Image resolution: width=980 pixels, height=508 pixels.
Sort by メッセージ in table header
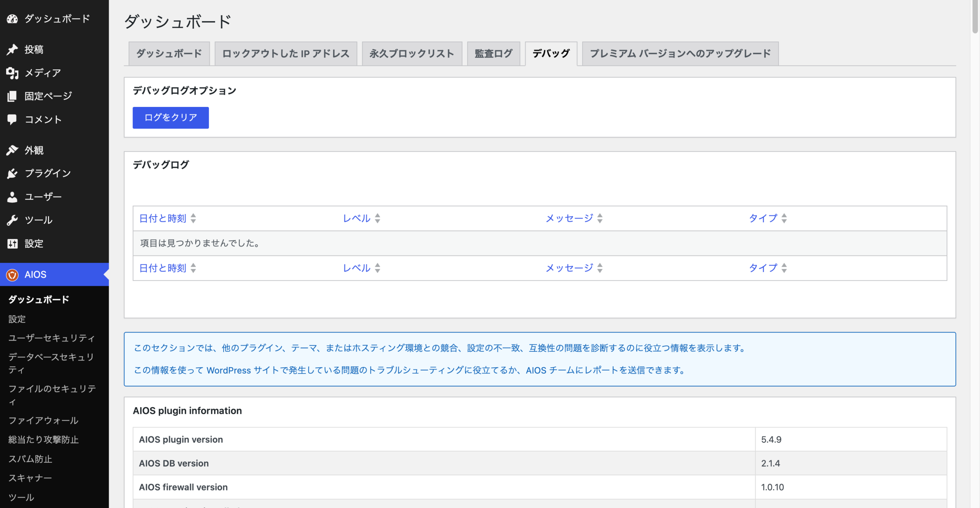[x=574, y=218]
